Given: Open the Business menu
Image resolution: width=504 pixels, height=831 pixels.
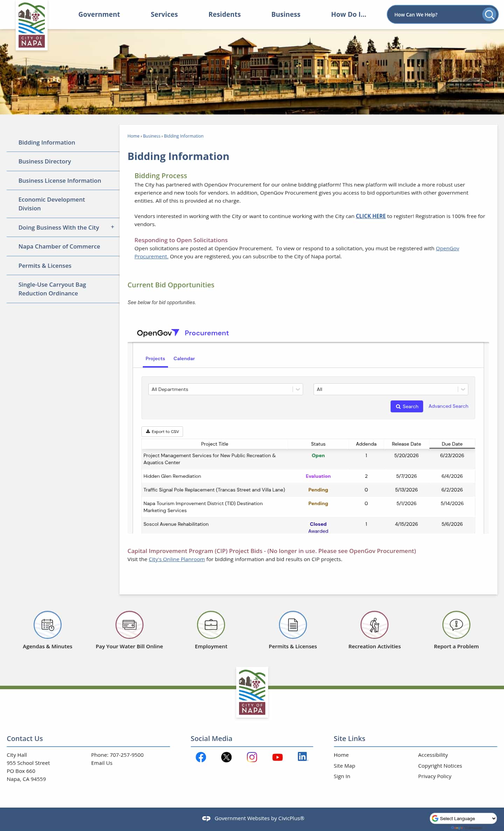Looking at the screenshot, I should point(286,14).
